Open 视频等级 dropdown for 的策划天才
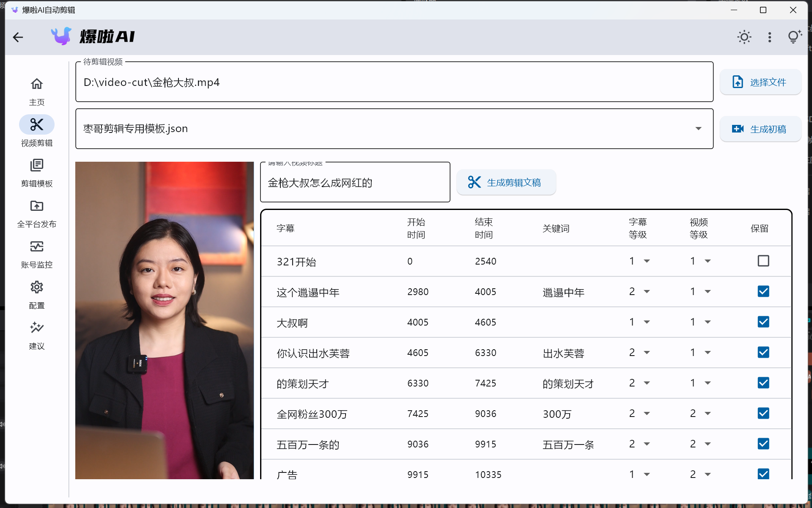 pyautogui.click(x=700, y=383)
